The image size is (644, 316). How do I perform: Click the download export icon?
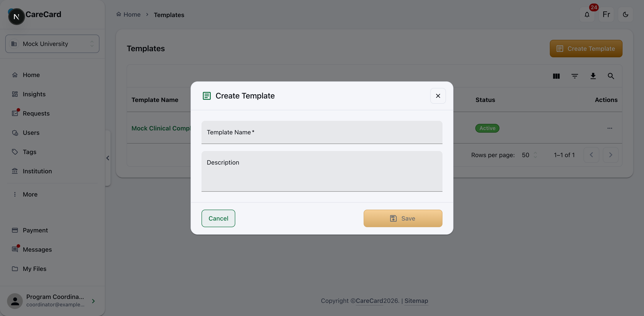pos(593,76)
